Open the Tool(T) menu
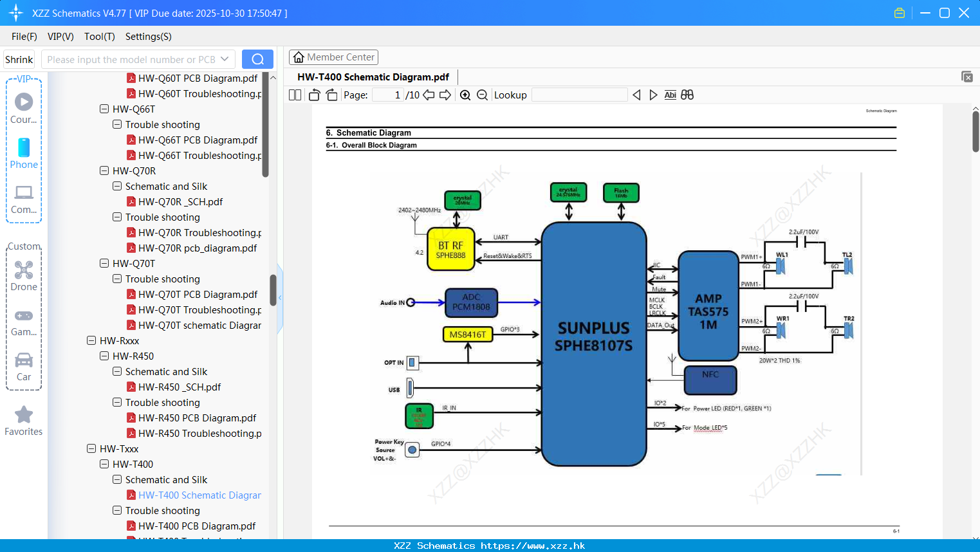 [x=100, y=37]
